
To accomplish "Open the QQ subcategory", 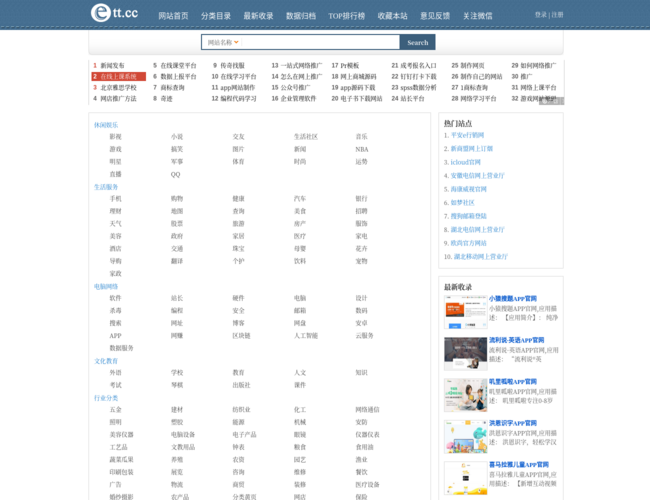I will click(x=175, y=174).
